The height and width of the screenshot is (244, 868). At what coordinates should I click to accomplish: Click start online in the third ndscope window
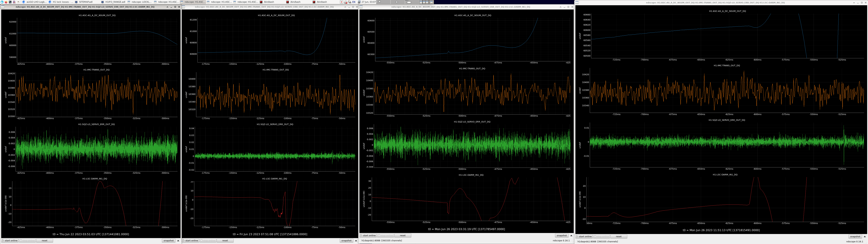pyautogui.click(x=368, y=236)
